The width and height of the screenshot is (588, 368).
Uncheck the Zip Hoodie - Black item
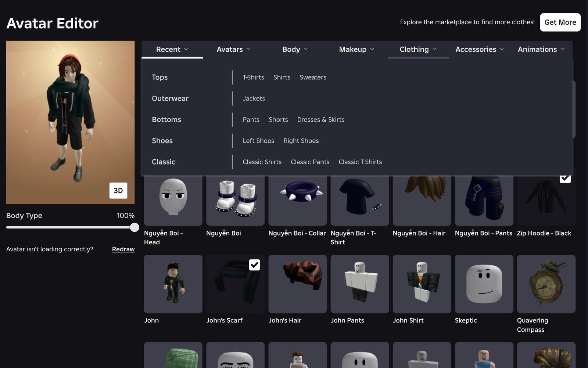(565, 178)
